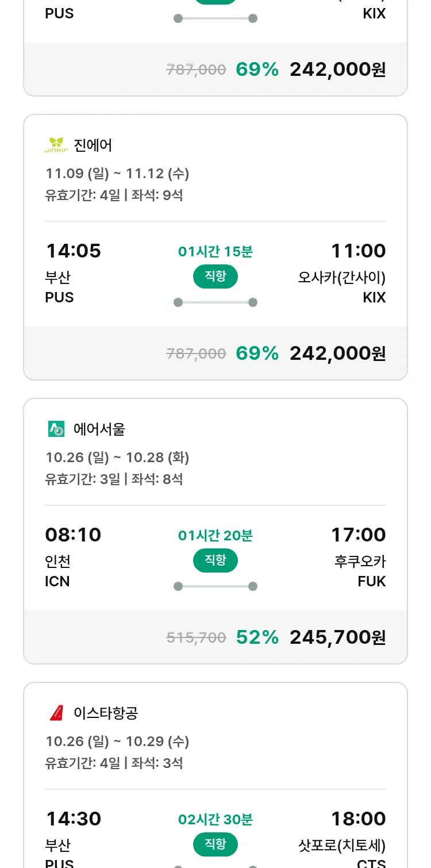Tap the 직항 badge on Jin Air flight
Image resolution: width=431 pixels, height=868 pixels.
(215, 276)
